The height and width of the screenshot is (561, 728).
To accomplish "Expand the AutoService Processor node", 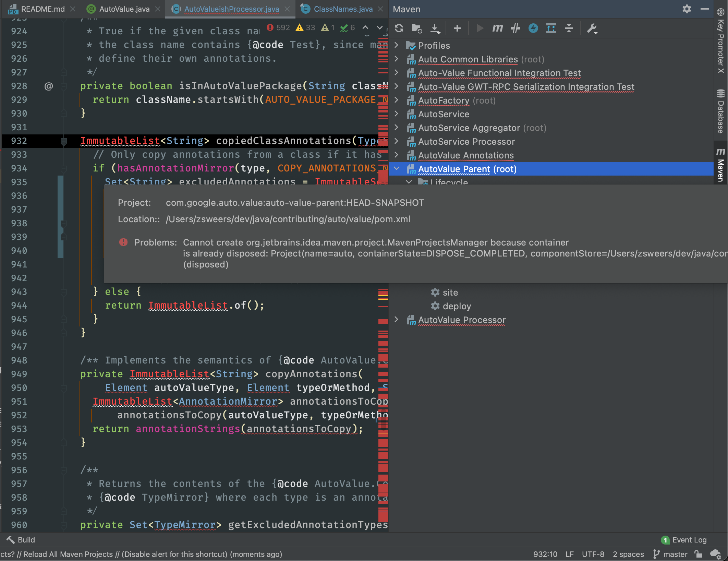I will (397, 141).
